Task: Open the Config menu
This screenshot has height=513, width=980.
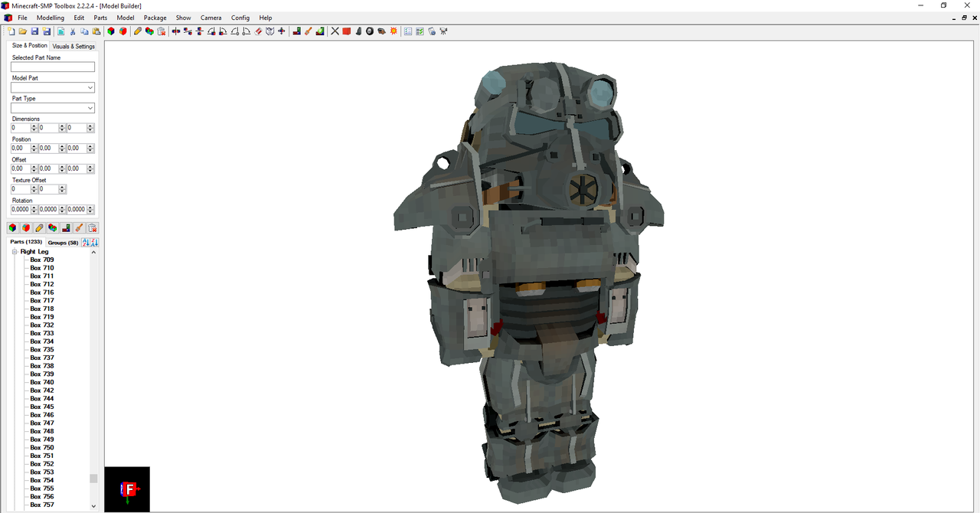Action: [240, 18]
